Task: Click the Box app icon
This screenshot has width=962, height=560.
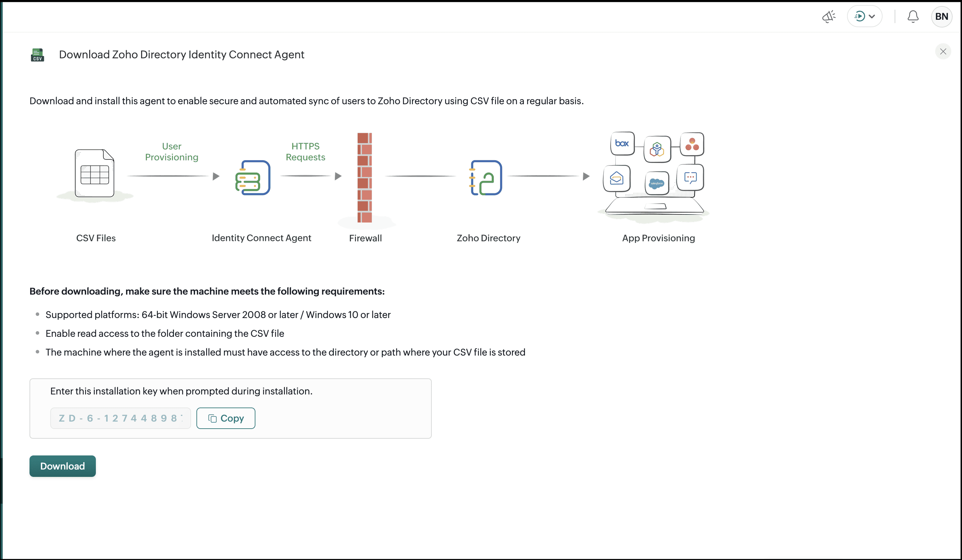Action: [x=622, y=143]
